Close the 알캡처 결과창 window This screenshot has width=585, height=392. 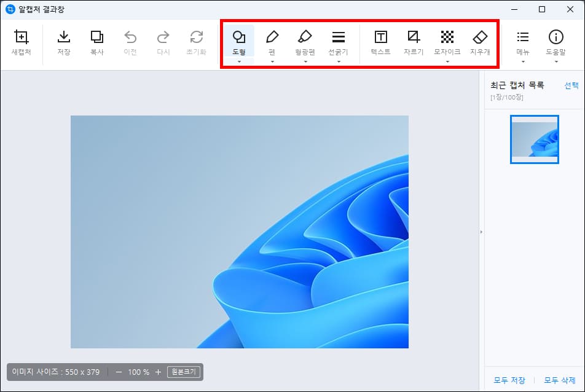point(570,9)
